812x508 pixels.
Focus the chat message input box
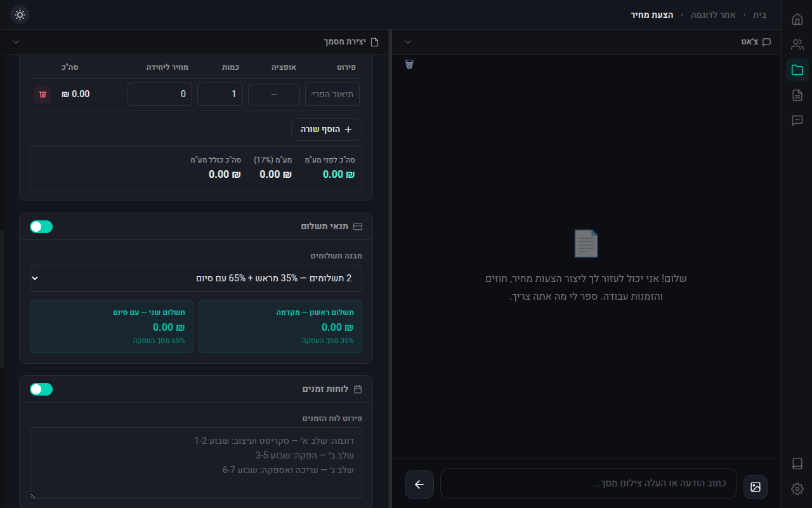pyautogui.click(x=589, y=484)
